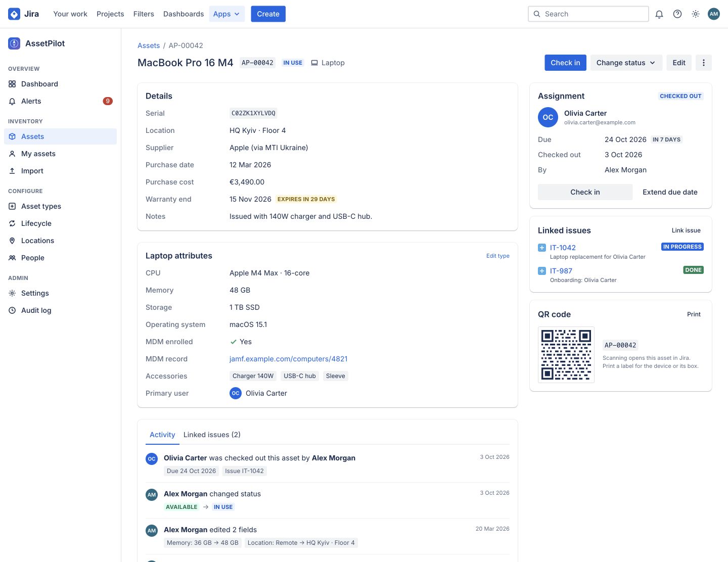The image size is (728, 562).
Task: Click Edit type in Laptop attributes
Action: [x=497, y=256]
